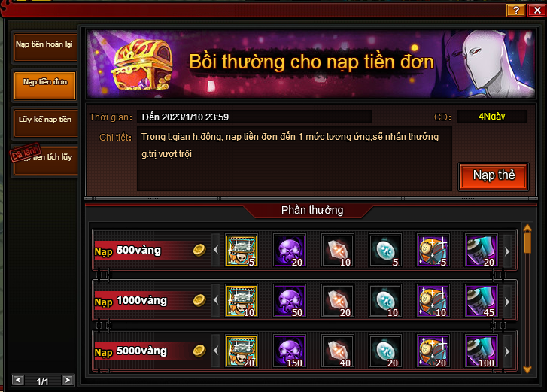Click the reward list scrollbar handle
The width and height of the screenshot is (547, 392).
(x=527, y=242)
